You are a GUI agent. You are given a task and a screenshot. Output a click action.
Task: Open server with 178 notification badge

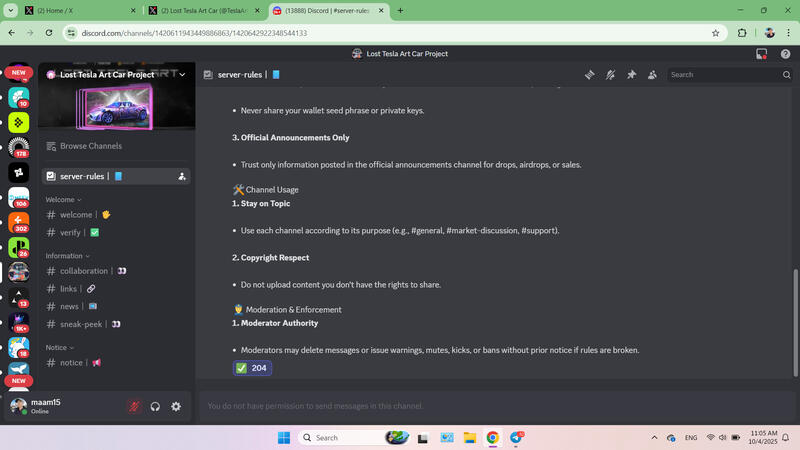tap(18, 147)
